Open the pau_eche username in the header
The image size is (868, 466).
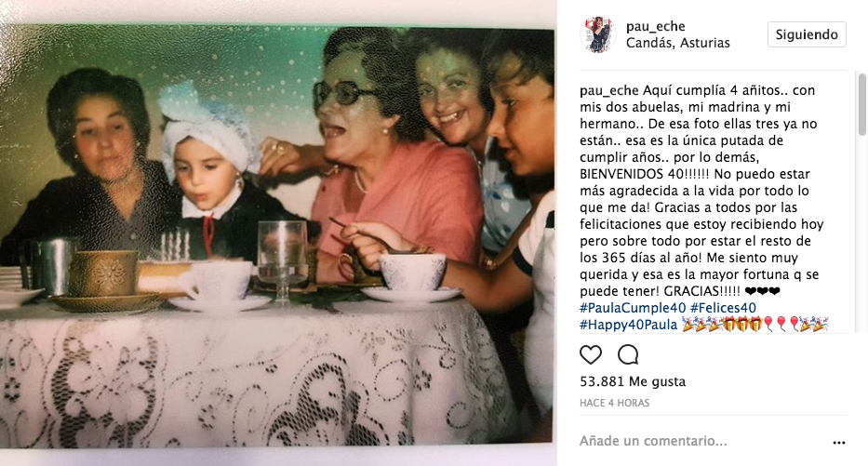coord(656,26)
